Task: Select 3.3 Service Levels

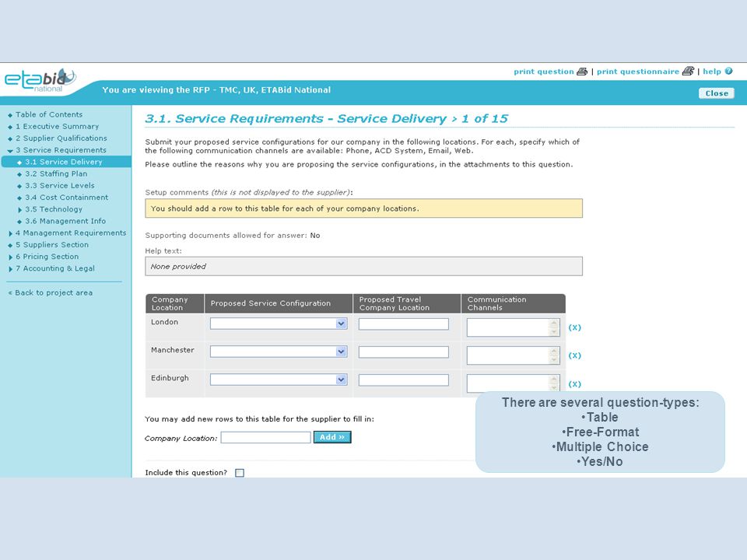Action: point(60,186)
